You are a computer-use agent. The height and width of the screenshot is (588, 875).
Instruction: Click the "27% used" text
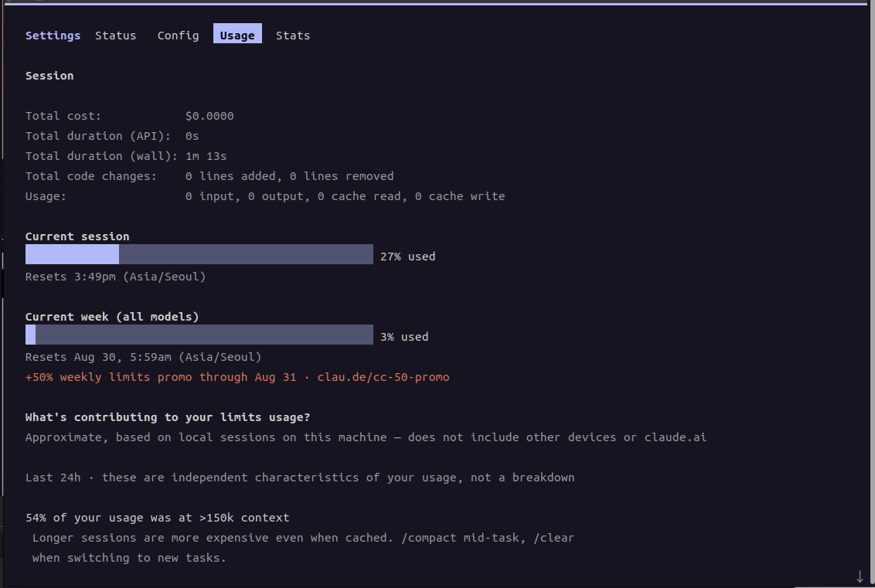point(408,257)
